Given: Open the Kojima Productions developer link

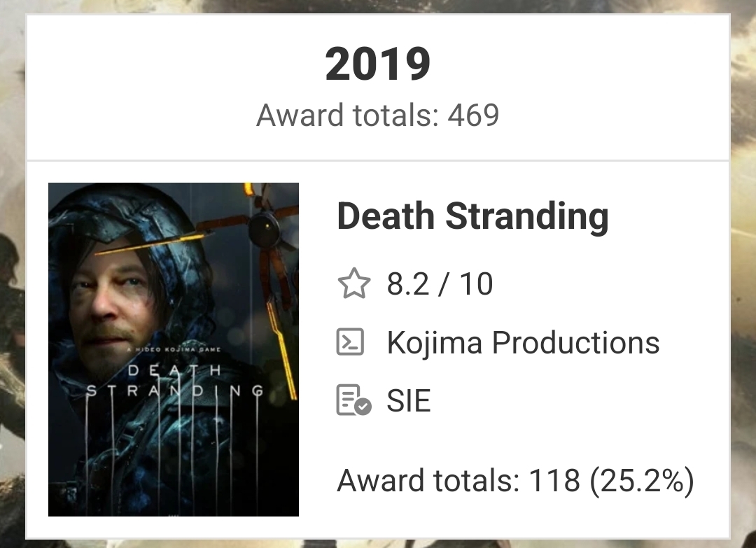Looking at the screenshot, I should pyautogui.click(x=523, y=343).
